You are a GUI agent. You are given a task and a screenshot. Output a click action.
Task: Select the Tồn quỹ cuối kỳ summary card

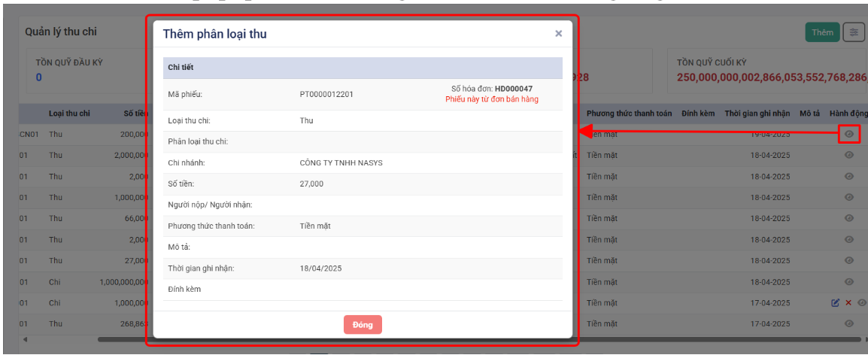click(767, 70)
